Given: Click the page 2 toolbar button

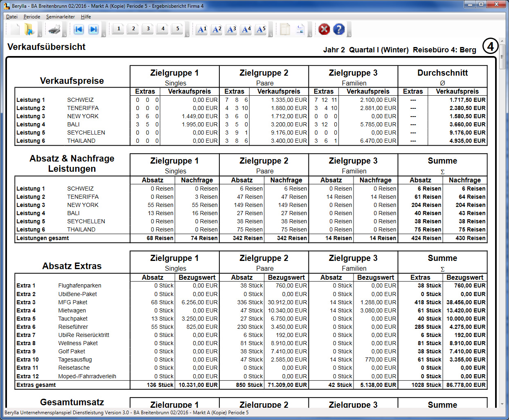Looking at the screenshot, I should coord(133,29).
